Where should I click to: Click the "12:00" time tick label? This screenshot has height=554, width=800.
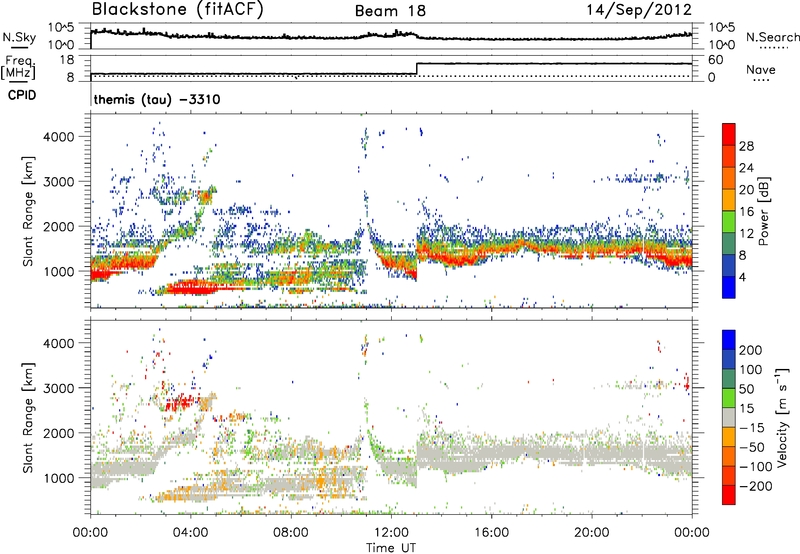pos(391,533)
